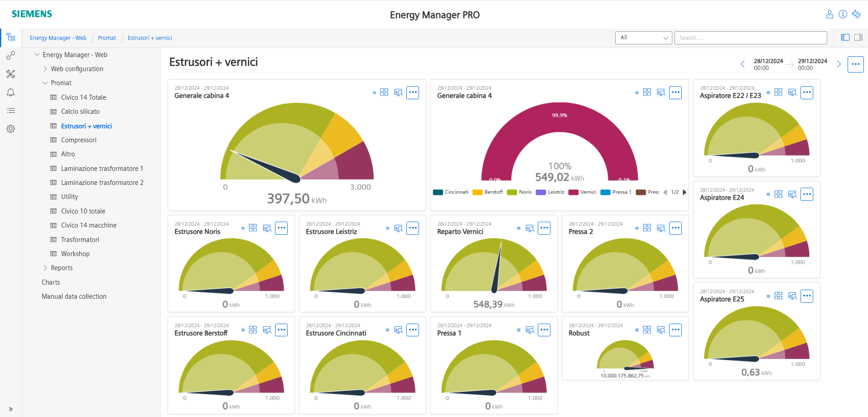Click the info icon in the header
868x417 pixels.
point(843,14)
